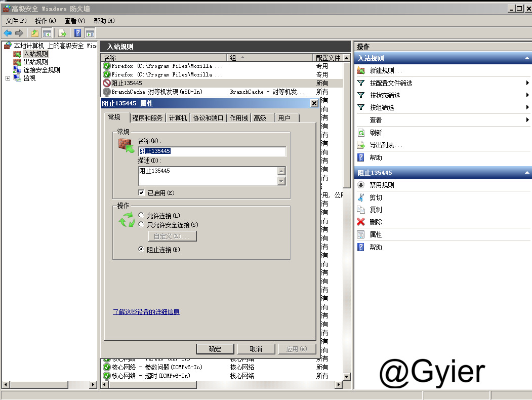Click the Export list toolbar icon

62,33
